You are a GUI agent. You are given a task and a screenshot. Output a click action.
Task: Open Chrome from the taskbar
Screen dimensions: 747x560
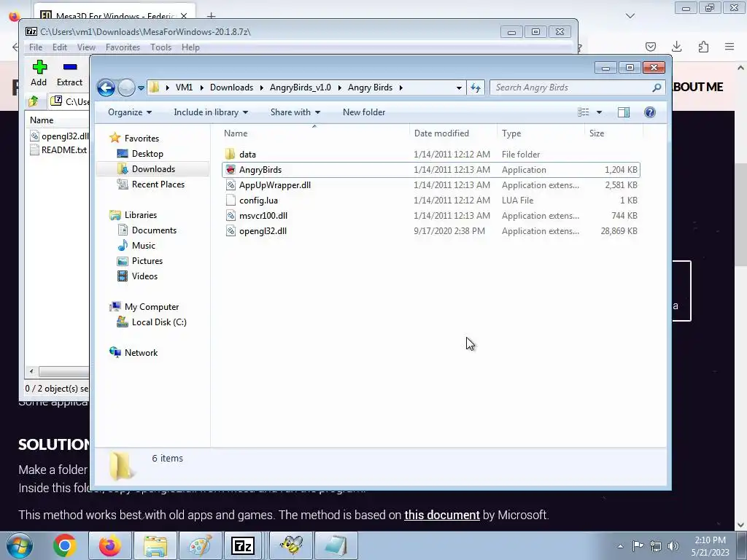[x=65, y=546]
